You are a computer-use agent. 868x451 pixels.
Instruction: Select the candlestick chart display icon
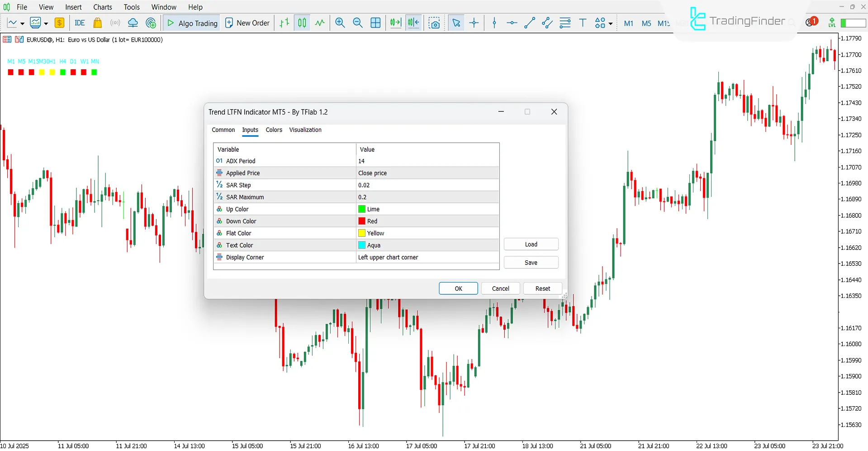coord(301,23)
